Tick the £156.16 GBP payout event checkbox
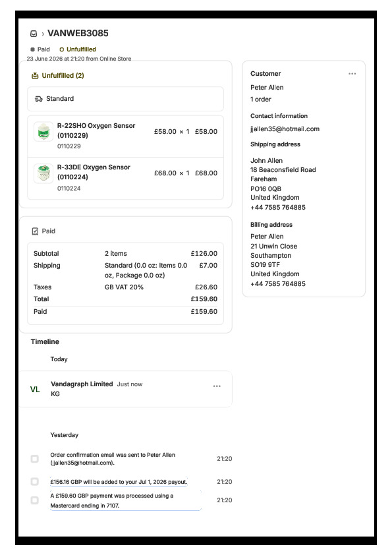The image size is (392, 555). click(x=35, y=481)
